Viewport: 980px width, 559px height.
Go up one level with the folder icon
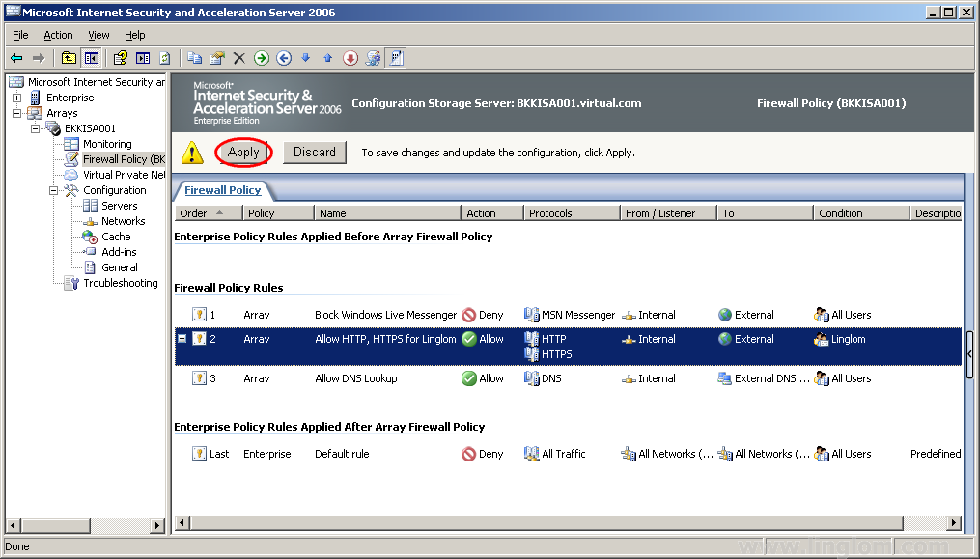click(x=69, y=58)
